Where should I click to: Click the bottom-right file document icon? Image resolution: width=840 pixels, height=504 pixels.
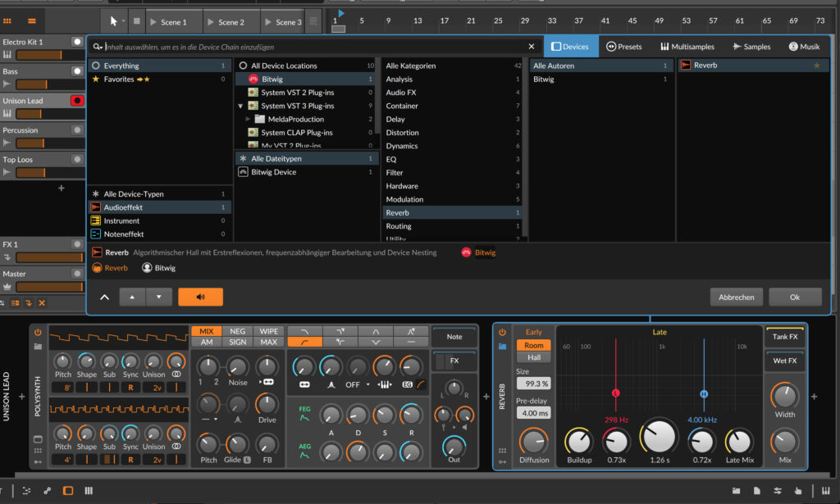pos(756,491)
